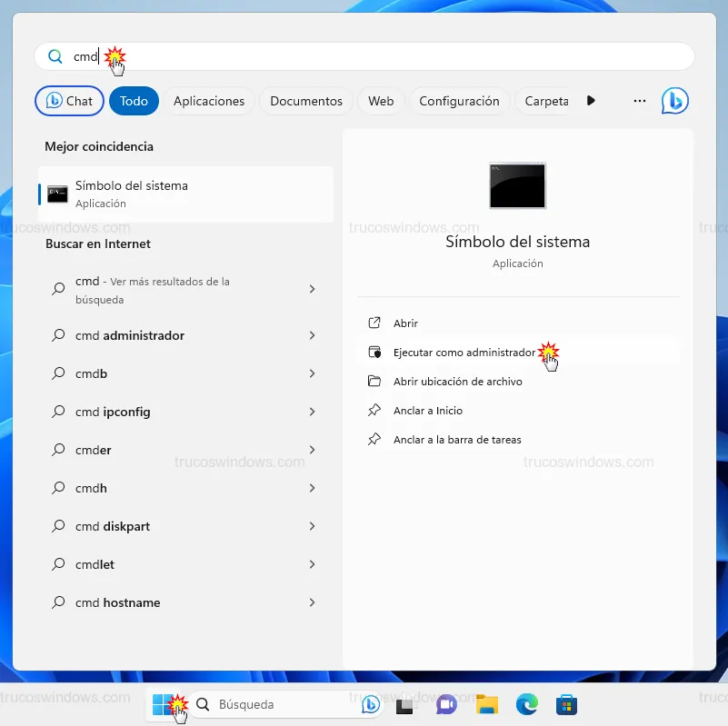Viewport: 728px width, 726px height.
Task: Expand the 'cmd ipconfig' suggestion chevron
Action: pyautogui.click(x=312, y=412)
